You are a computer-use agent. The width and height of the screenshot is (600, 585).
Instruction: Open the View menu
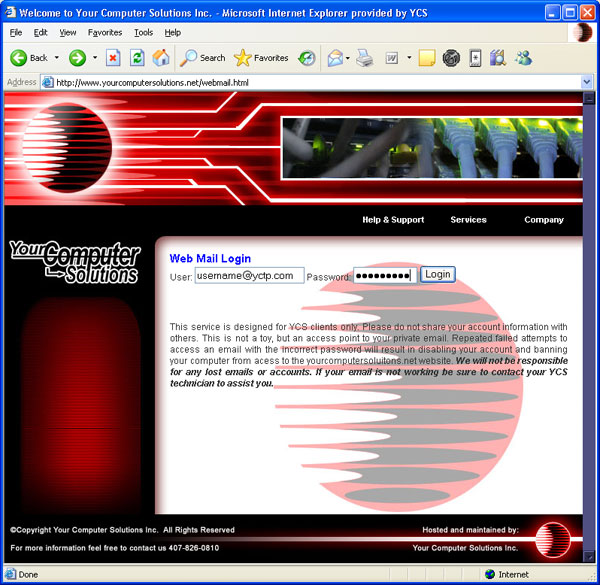pos(68,33)
